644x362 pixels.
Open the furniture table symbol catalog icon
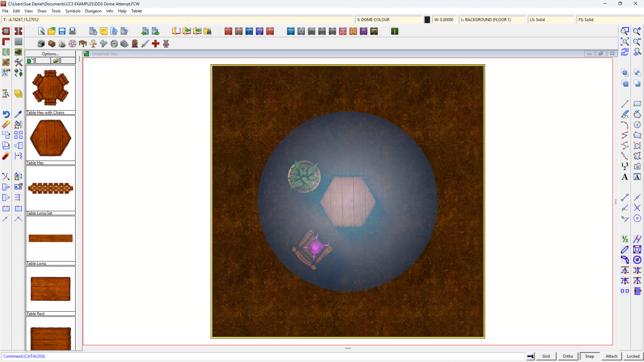pyautogui.click(x=83, y=44)
